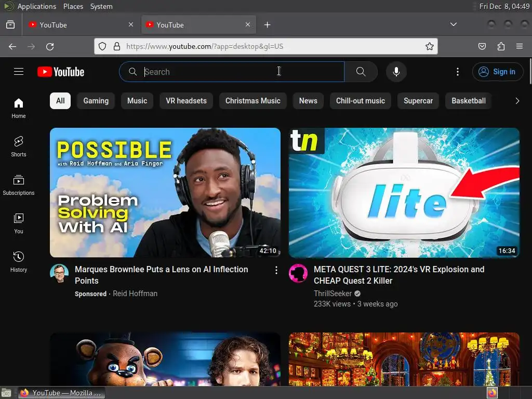This screenshot has height=399, width=532.
Task: Open show-desktop icon in bottom panel
Action: 6,393
